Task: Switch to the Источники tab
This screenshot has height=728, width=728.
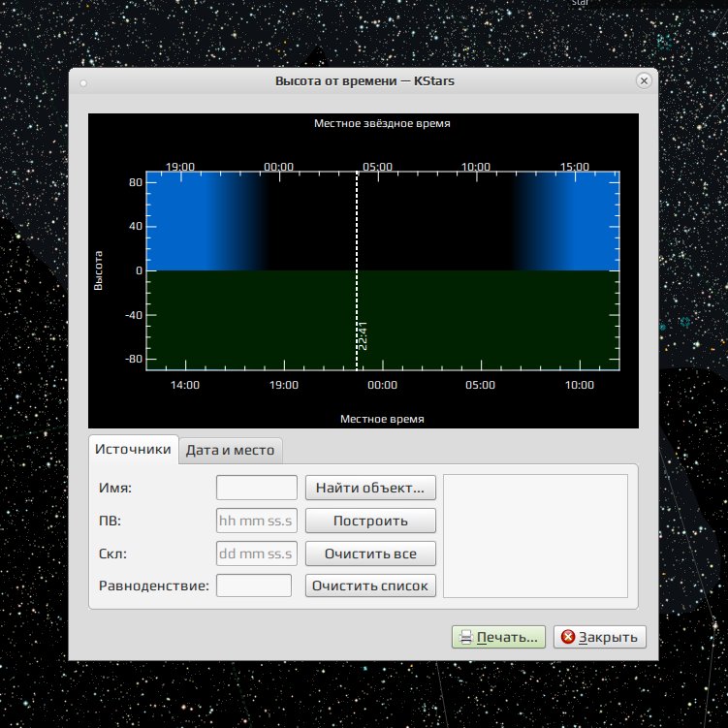Action: (x=133, y=449)
